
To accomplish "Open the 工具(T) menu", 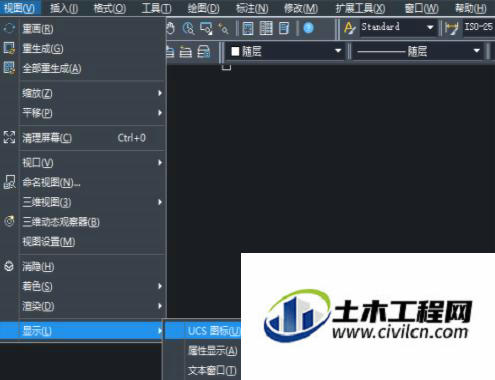I will coord(156,8).
